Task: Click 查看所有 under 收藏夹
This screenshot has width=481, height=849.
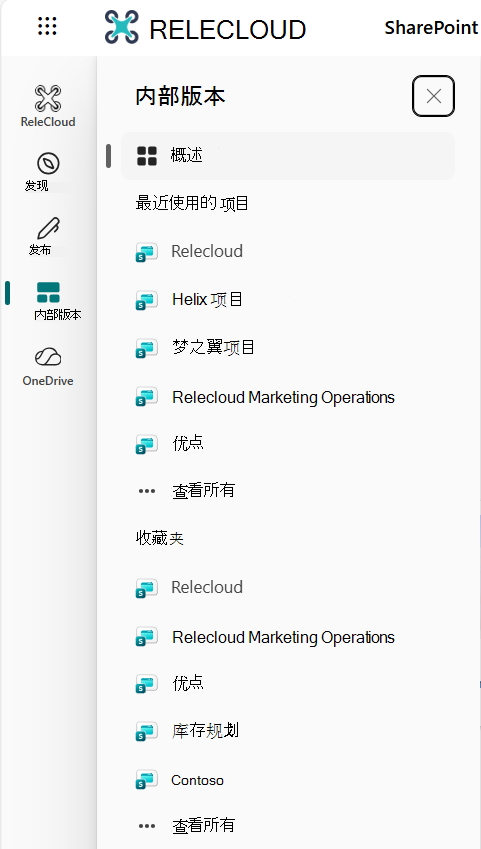Action: click(x=203, y=825)
